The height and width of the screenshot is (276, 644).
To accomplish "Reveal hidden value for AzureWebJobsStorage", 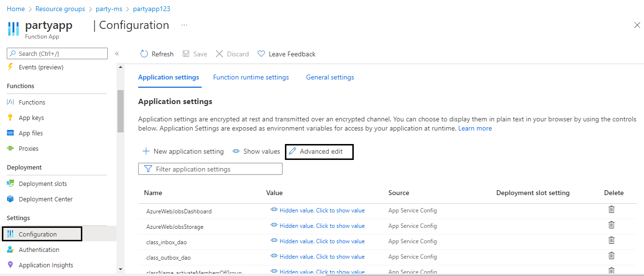I will 318,225.
